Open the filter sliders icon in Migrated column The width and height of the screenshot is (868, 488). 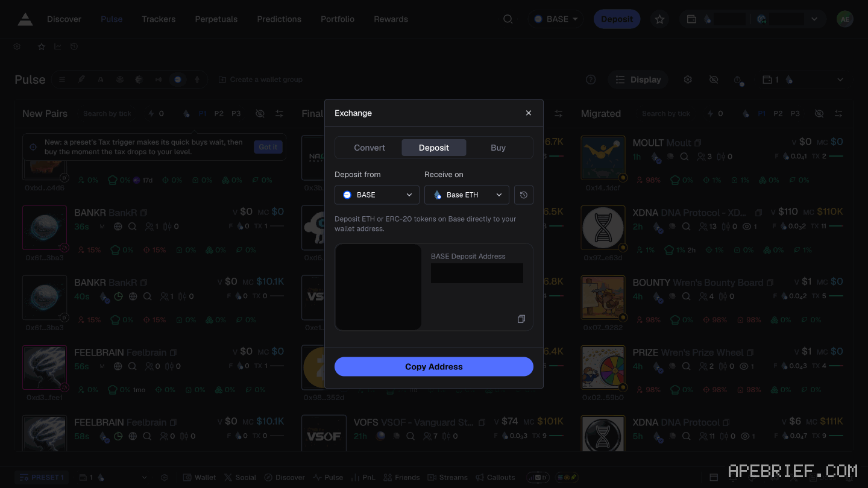[838, 113]
